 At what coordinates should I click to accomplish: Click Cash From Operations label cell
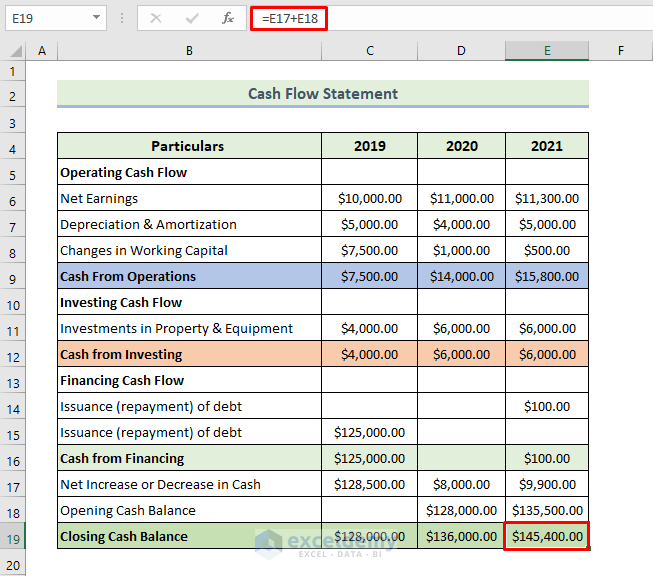click(189, 276)
